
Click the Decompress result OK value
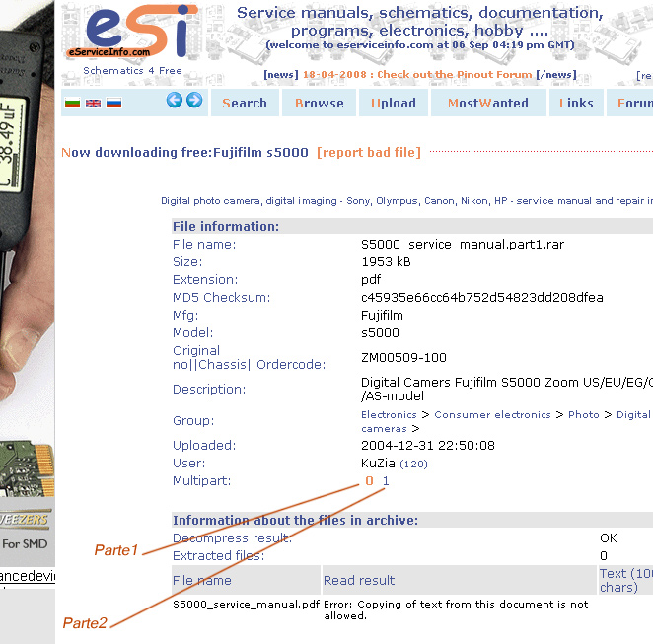pyautogui.click(x=608, y=538)
